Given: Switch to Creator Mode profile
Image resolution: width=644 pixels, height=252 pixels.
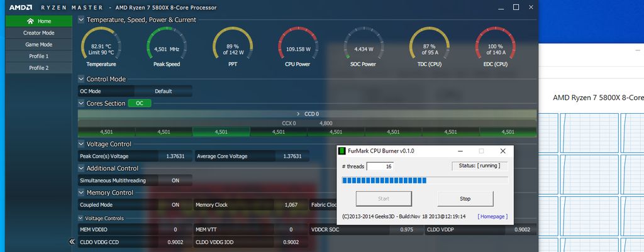Looking at the screenshot, I should (x=38, y=33).
